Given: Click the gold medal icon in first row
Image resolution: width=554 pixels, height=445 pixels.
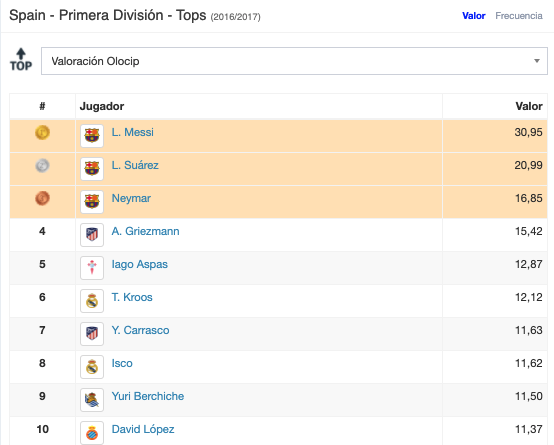Looking at the screenshot, I should click(x=42, y=133).
